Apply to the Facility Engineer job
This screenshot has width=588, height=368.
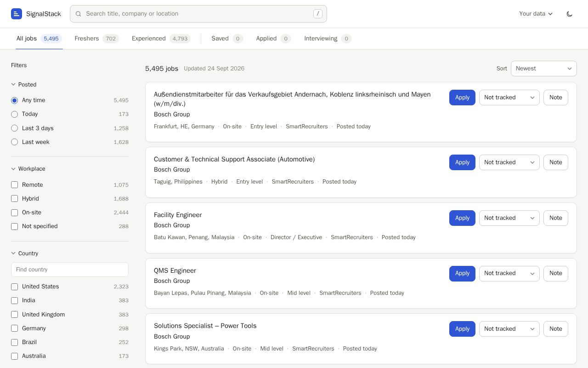tap(462, 218)
